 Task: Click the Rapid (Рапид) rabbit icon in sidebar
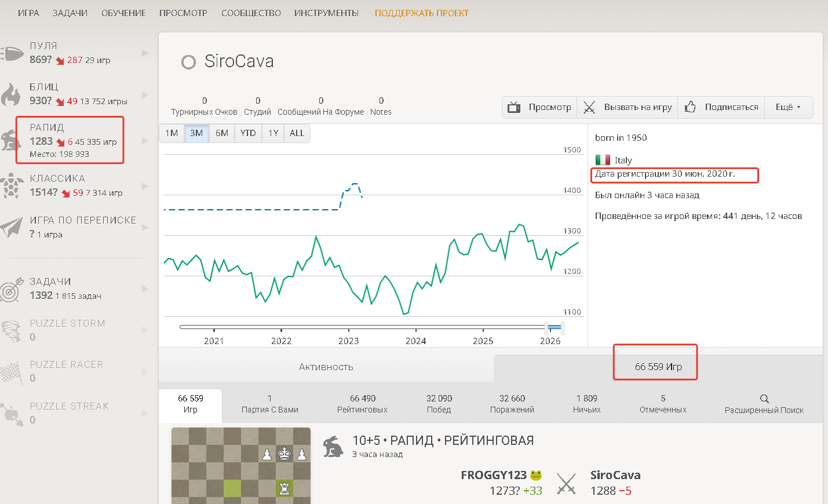click(x=11, y=141)
